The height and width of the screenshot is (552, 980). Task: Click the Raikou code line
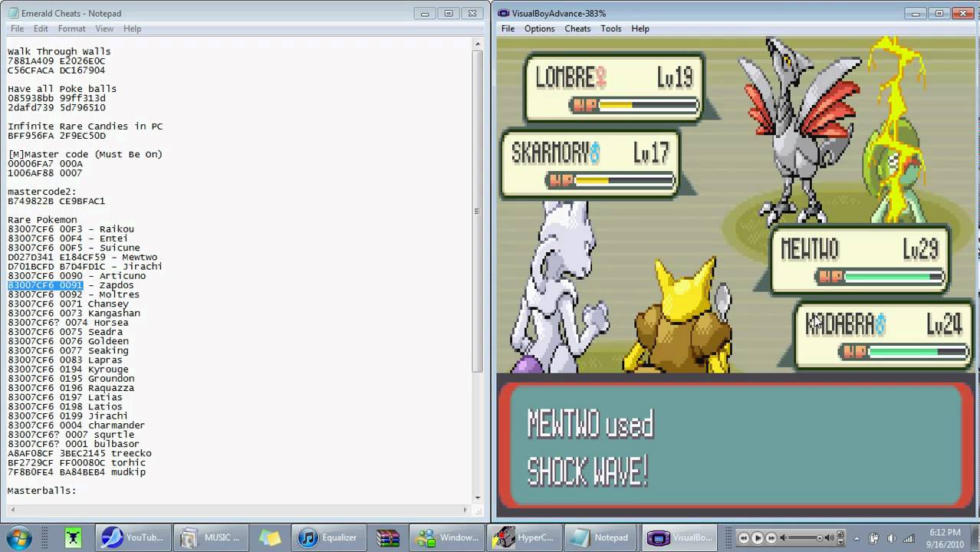tap(71, 229)
